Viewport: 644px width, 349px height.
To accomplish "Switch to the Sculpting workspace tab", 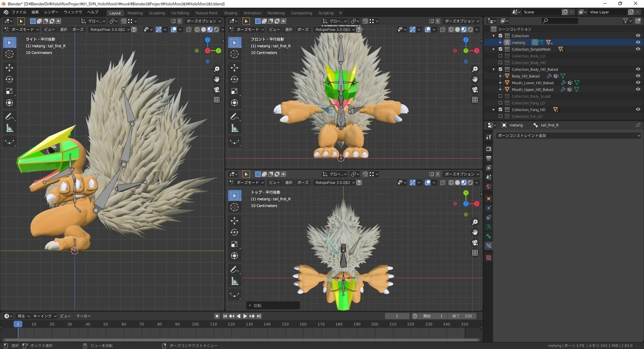I will point(157,13).
